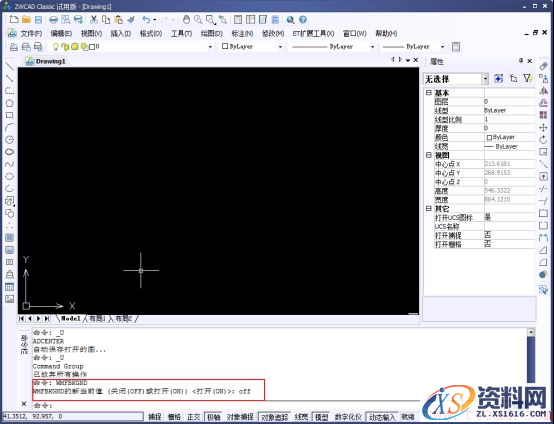
Task: Collapse the 视图 section in the properties panel
Action: point(429,155)
